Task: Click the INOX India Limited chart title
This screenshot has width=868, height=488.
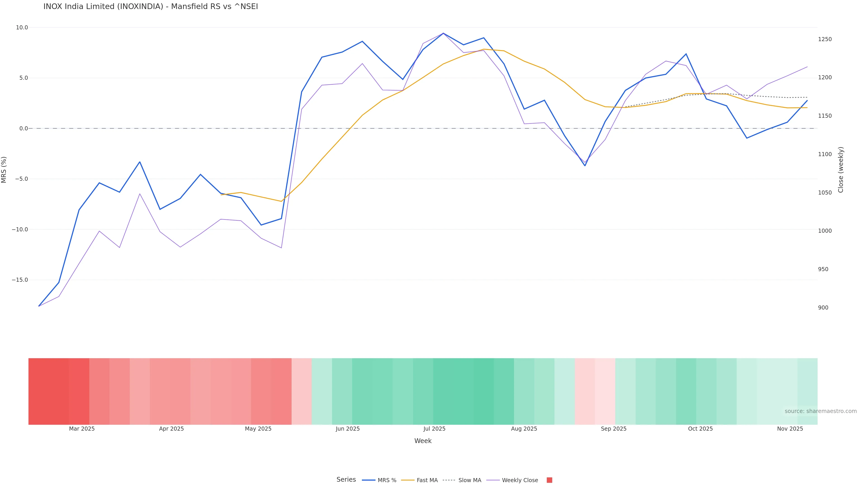Action: (151, 7)
